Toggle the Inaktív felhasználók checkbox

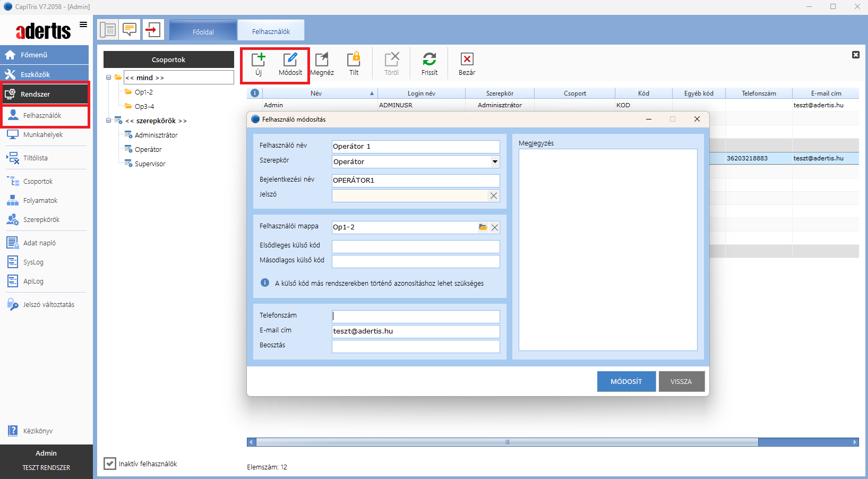pyautogui.click(x=110, y=464)
